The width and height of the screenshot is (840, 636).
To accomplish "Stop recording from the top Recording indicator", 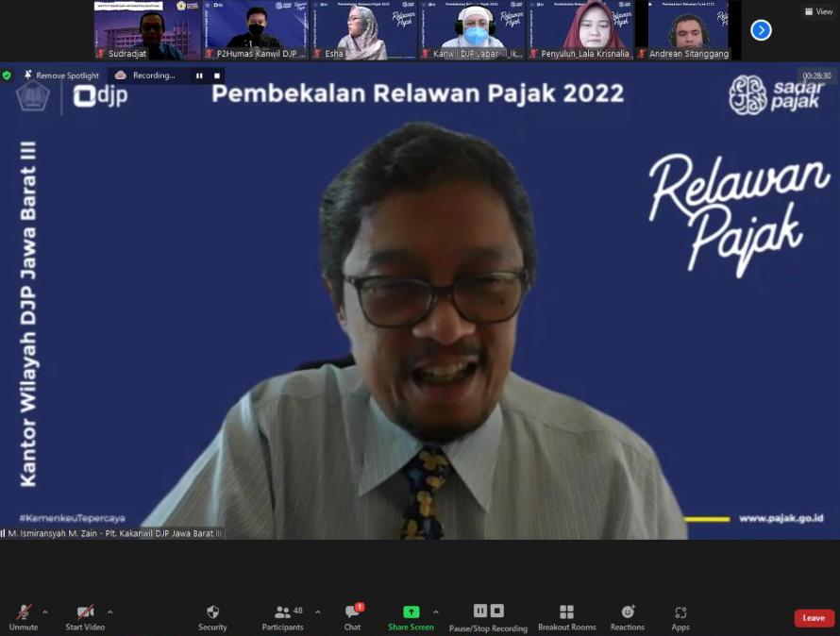I will point(217,75).
